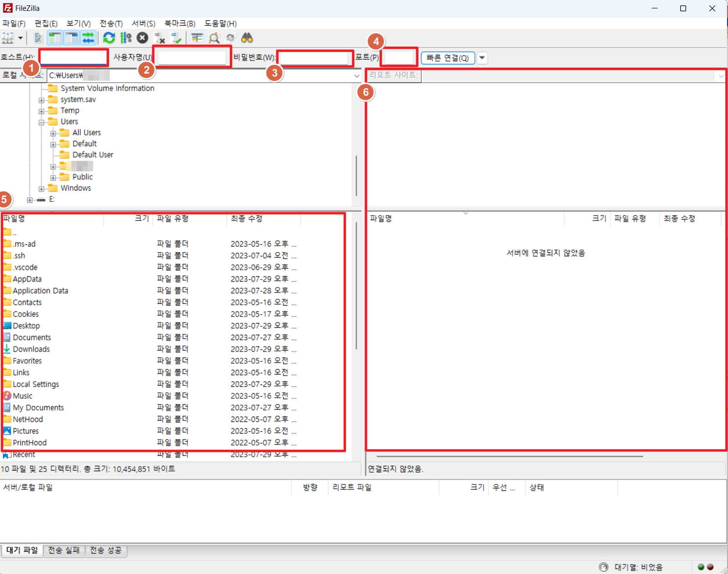Expand the system.sav folder node

click(41, 100)
